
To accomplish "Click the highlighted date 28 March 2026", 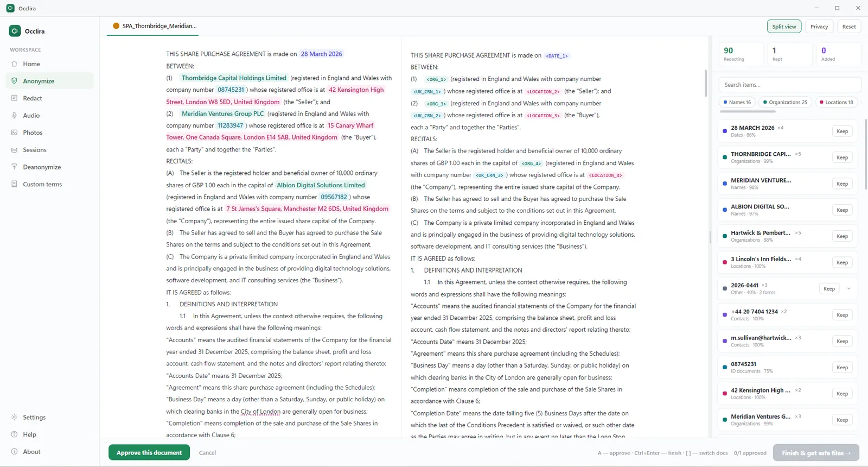I will pyautogui.click(x=322, y=54).
